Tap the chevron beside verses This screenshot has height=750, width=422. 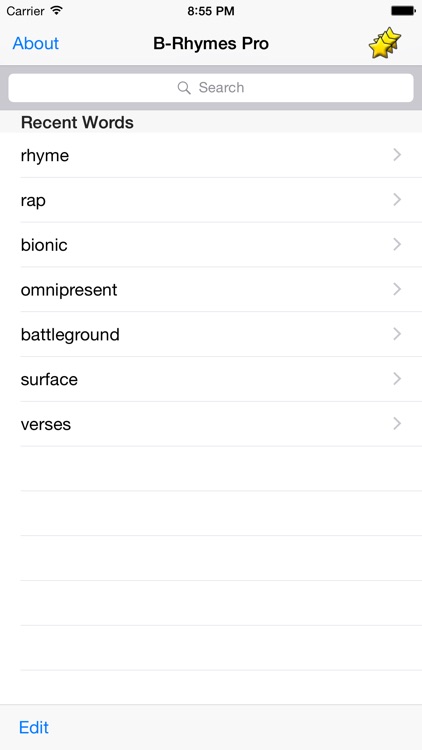(x=397, y=423)
